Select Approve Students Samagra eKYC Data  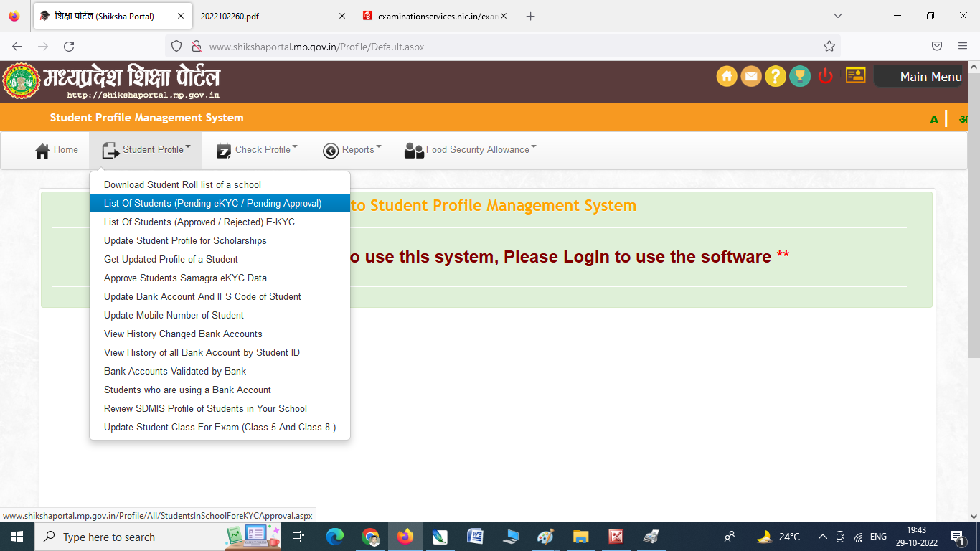(185, 278)
